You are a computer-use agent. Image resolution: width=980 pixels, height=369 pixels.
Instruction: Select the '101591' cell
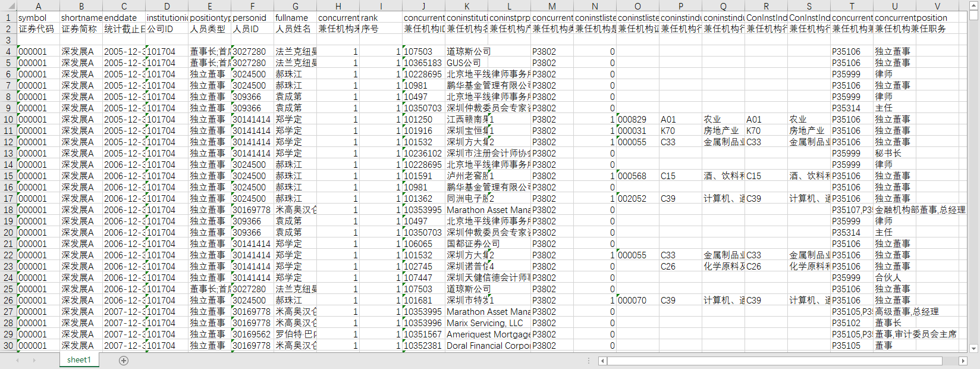point(424,176)
